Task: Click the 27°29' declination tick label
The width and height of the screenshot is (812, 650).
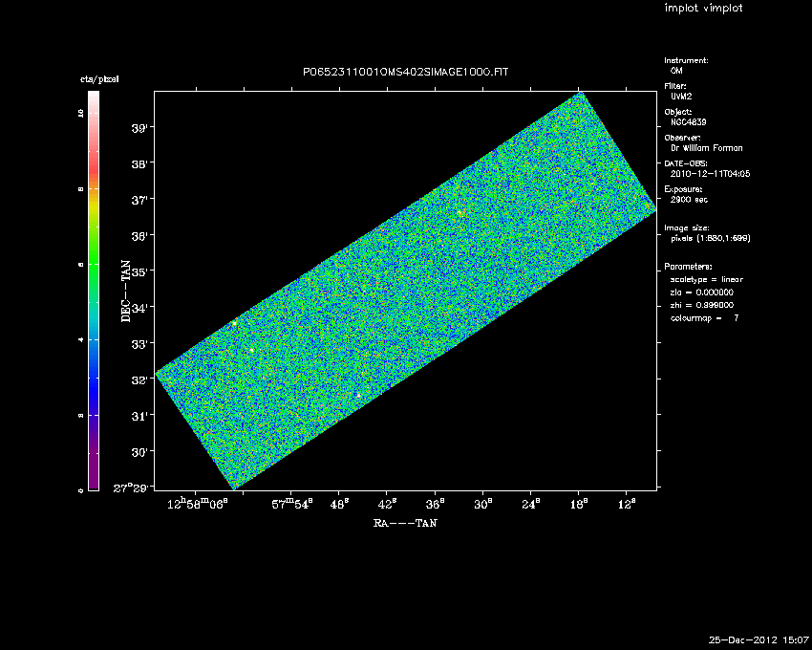Action: [133, 487]
